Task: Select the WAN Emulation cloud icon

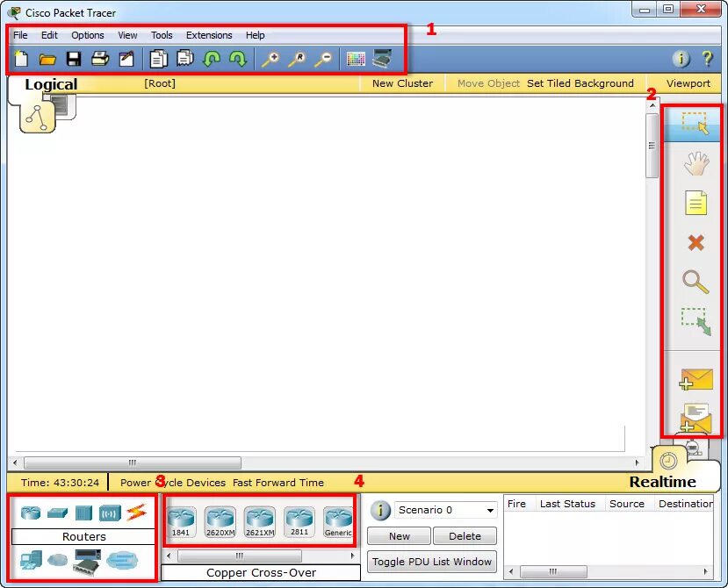Action: 58,560
